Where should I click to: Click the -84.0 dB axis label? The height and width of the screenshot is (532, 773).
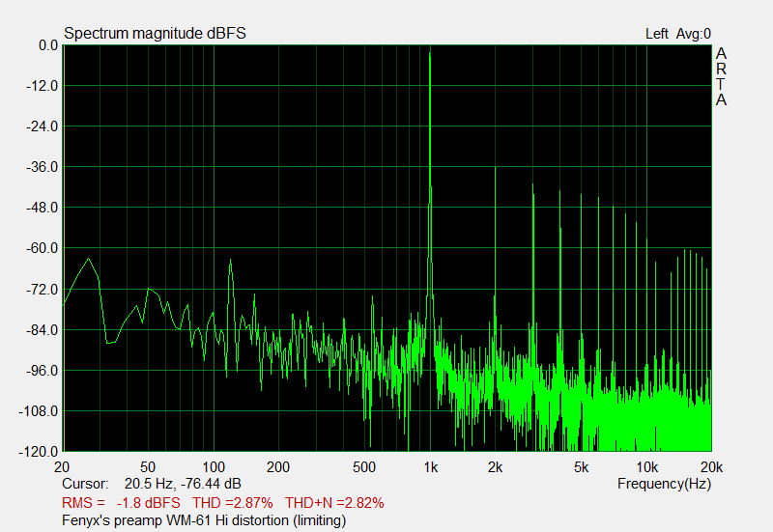point(42,329)
